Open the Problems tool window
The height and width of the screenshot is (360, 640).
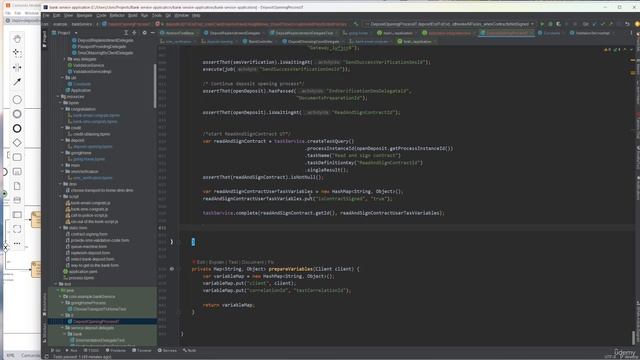pos(116,350)
